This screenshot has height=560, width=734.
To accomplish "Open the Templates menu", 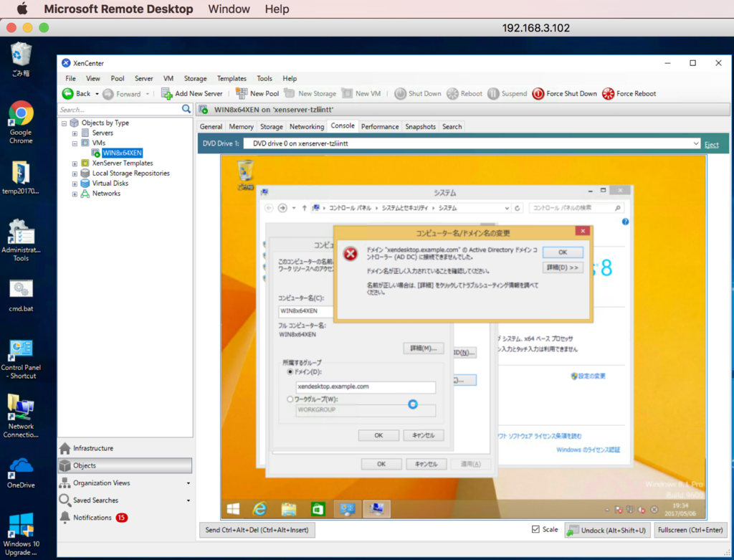I will point(232,79).
